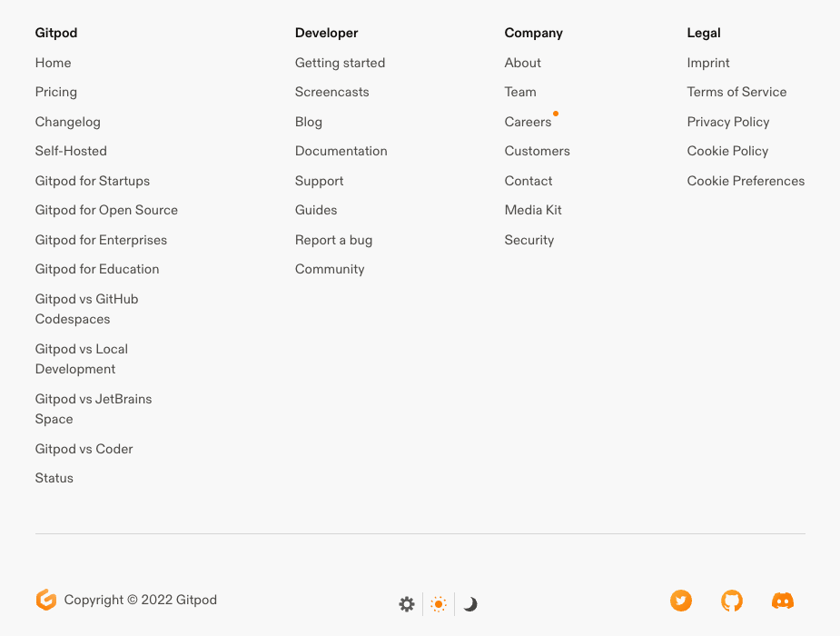The height and width of the screenshot is (636, 840).
Task: Click the Company column heading
Action: [534, 33]
